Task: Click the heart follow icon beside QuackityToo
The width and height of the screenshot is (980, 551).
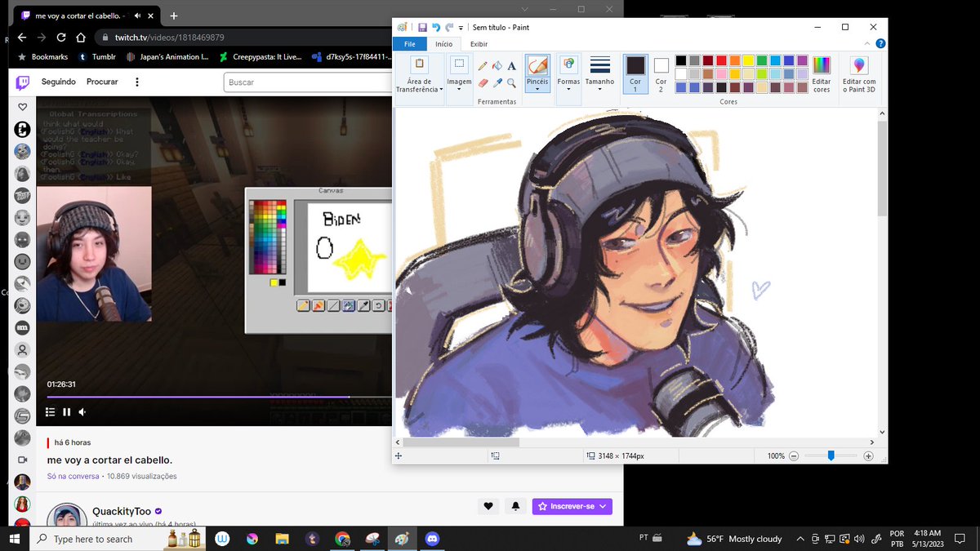Action: (x=488, y=506)
